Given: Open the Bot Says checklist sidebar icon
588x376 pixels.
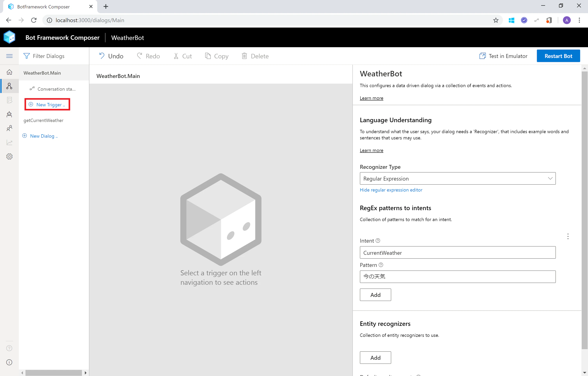Looking at the screenshot, I should (x=9, y=100).
